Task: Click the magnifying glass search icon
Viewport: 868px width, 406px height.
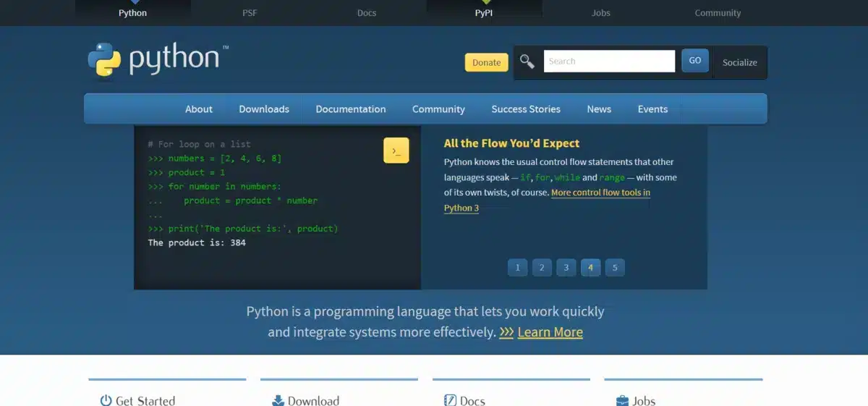Action: 527,62
